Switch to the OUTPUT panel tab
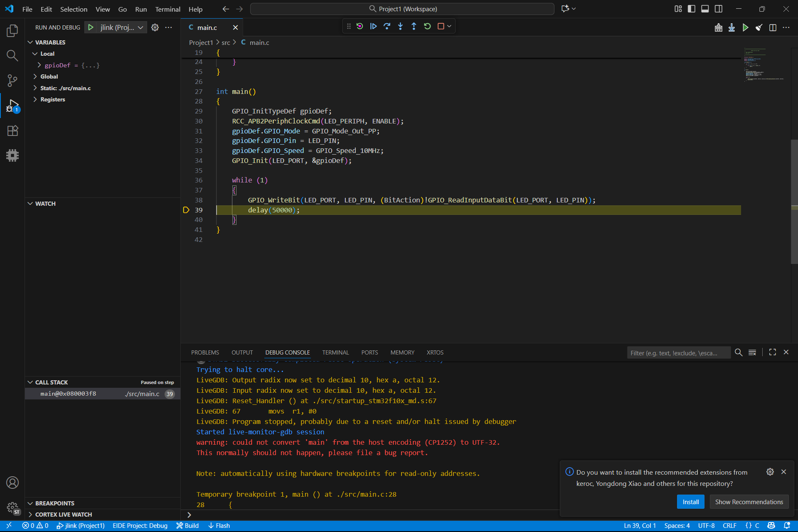The height and width of the screenshot is (532, 798). click(242, 352)
